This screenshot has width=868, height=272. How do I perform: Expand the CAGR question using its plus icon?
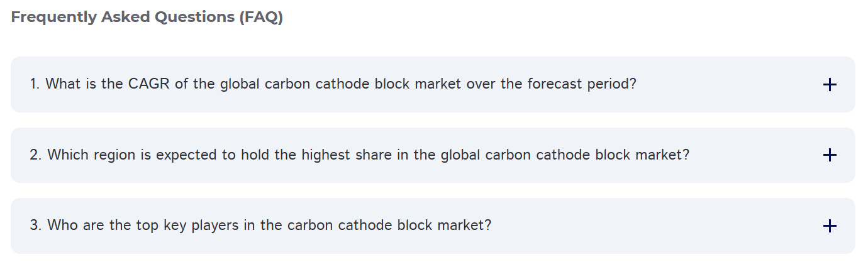[x=830, y=85]
